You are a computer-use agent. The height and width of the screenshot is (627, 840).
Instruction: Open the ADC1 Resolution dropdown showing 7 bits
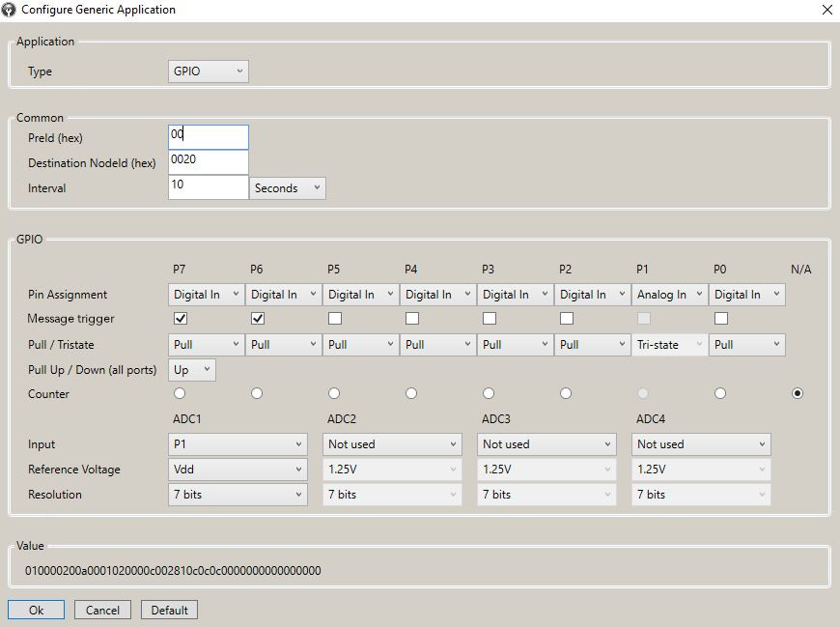(x=238, y=494)
